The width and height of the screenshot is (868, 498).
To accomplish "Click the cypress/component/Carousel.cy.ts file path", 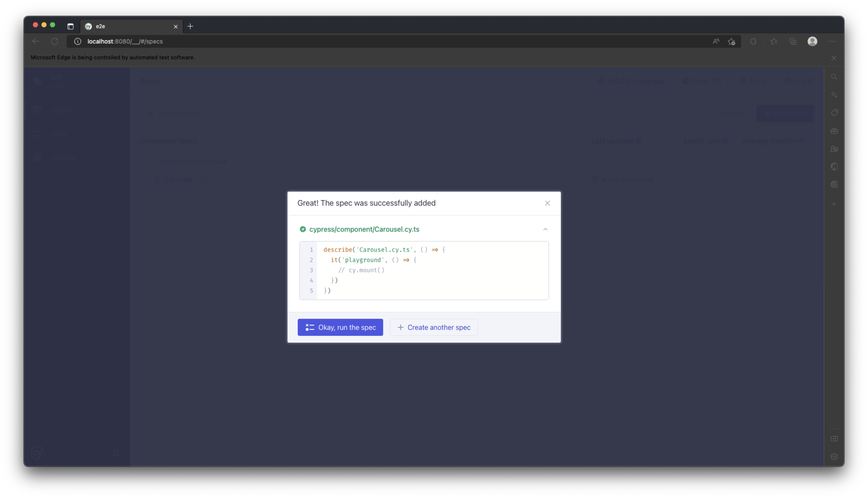I will (x=364, y=229).
